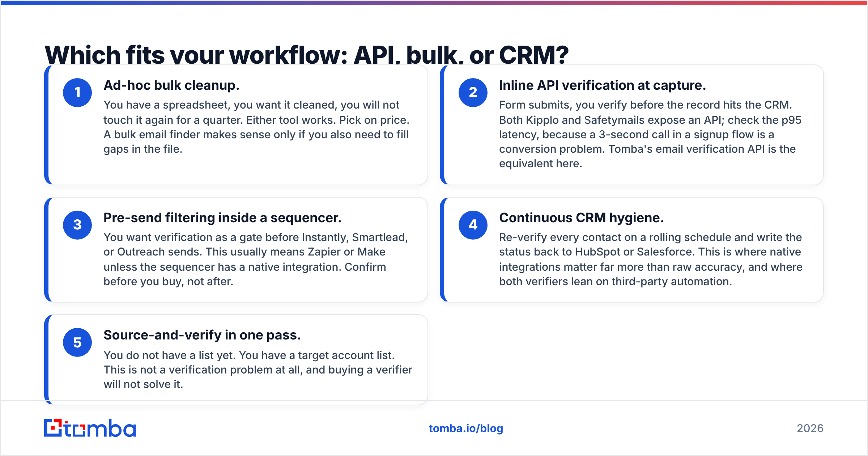The width and height of the screenshot is (868, 456).
Task: Select 'Pre-send filtering inside a sequencer.' title
Action: click(x=222, y=218)
